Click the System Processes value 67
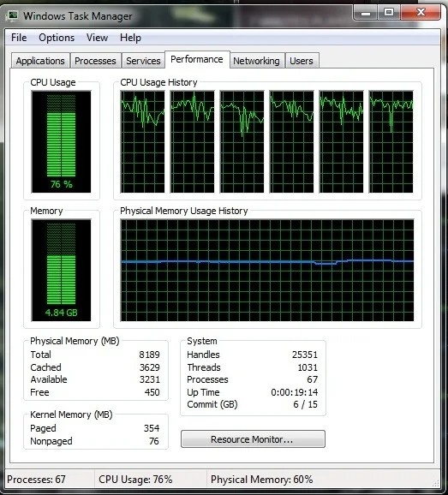Screen dimensions: 448x495 (313, 379)
